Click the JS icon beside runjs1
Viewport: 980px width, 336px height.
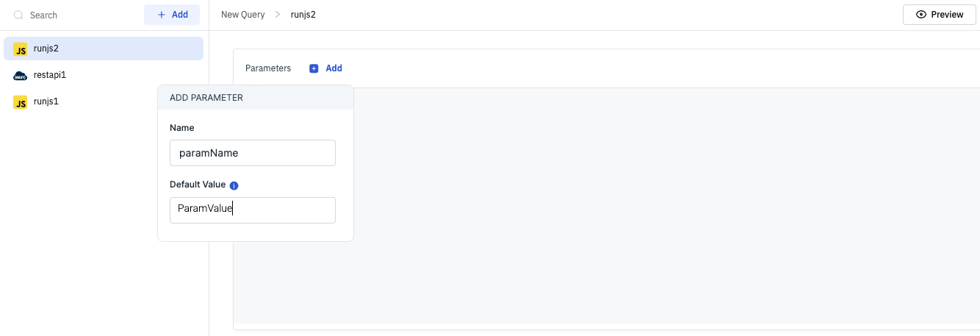tap(21, 102)
